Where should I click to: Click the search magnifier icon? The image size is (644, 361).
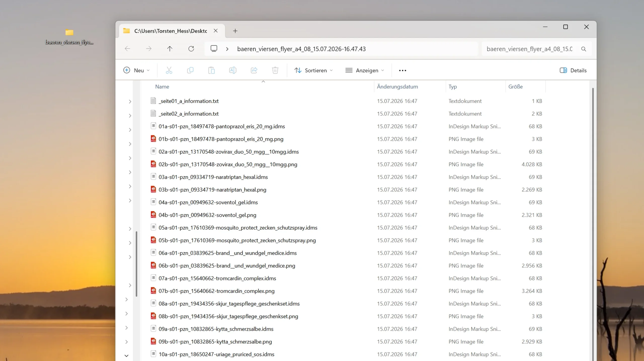584,49
